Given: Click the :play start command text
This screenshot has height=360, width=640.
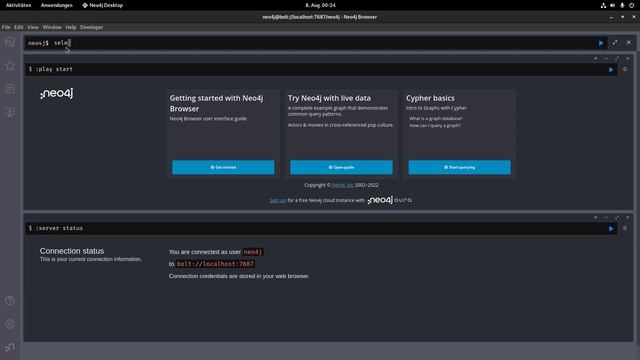Looking at the screenshot, I should point(54,69).
